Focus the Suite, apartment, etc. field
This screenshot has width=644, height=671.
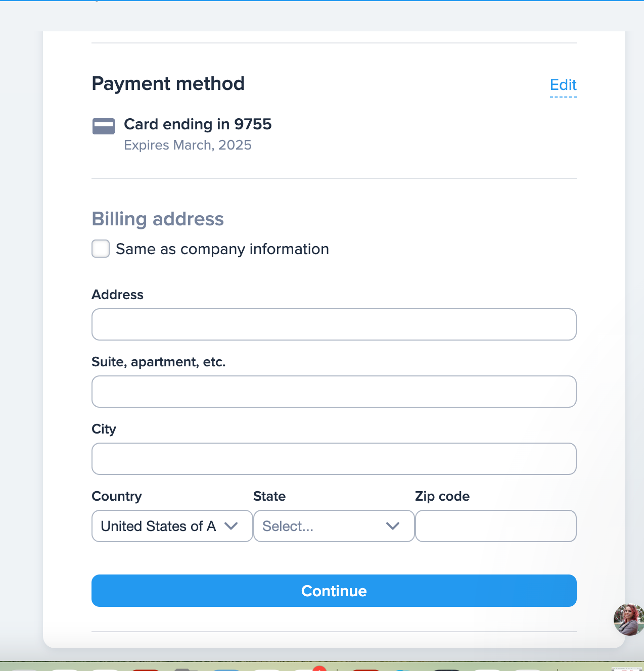(334, 392)
